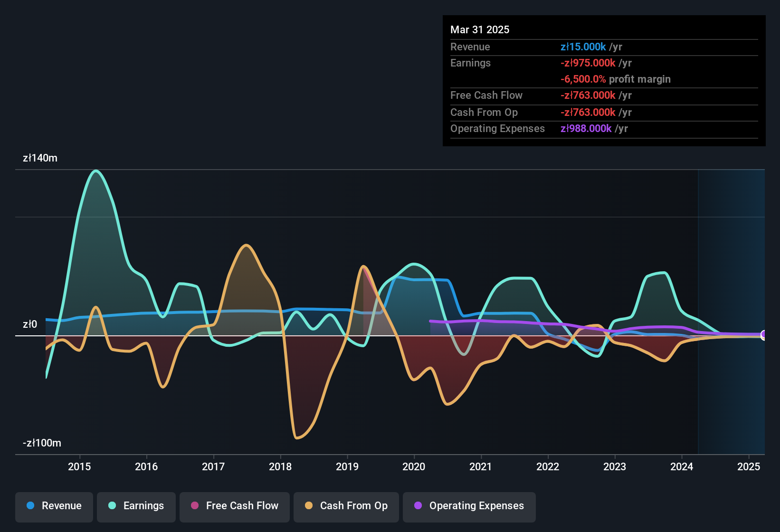Click the Free Cash Flow label in tooltip

click(x=486, y=95)
